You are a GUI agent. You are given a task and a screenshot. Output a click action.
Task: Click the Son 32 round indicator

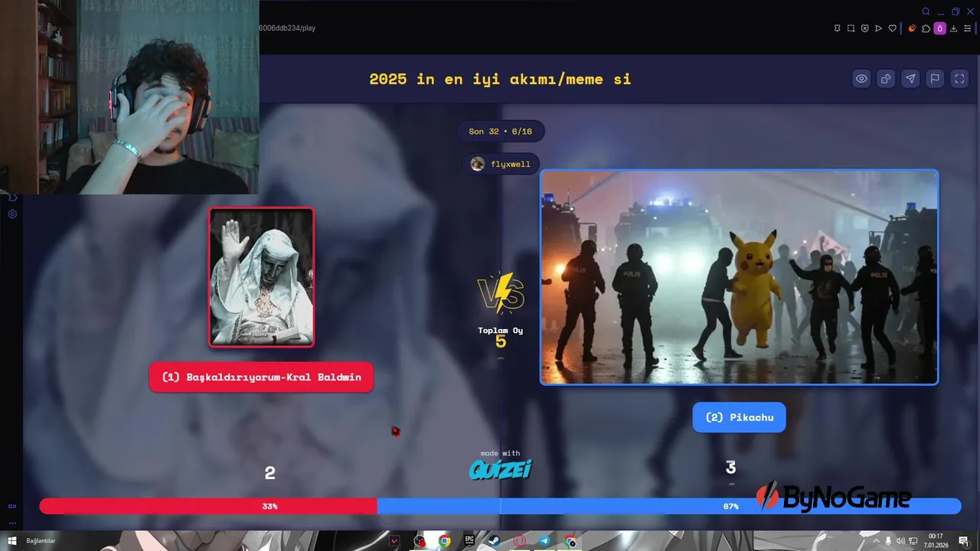(x=500, y=132)
